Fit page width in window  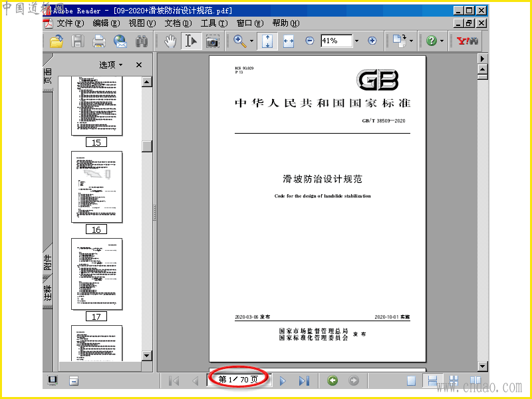click(289, 41)
